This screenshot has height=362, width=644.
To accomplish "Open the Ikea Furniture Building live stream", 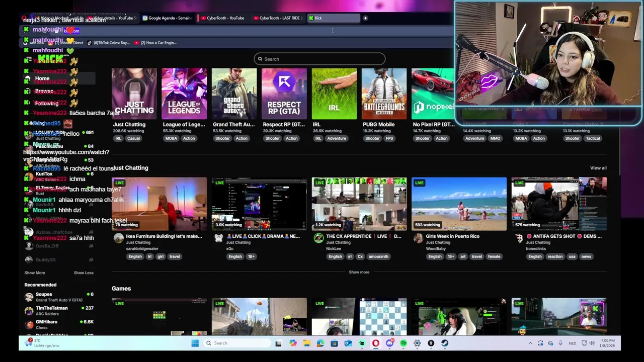I will tap(159, 204).
